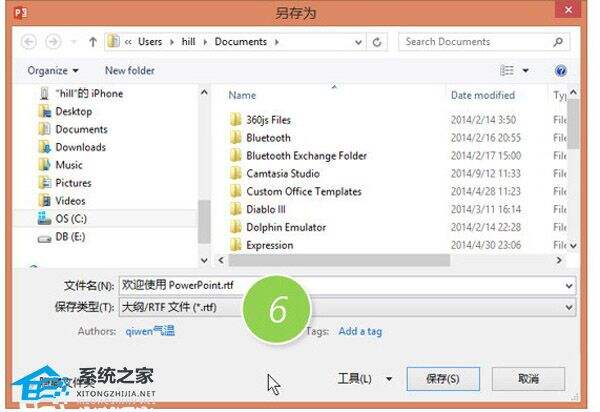The image size is (600, 412).
Task: Select the Bluetooth Exchange Folder
Action: [x=306, y=156]
